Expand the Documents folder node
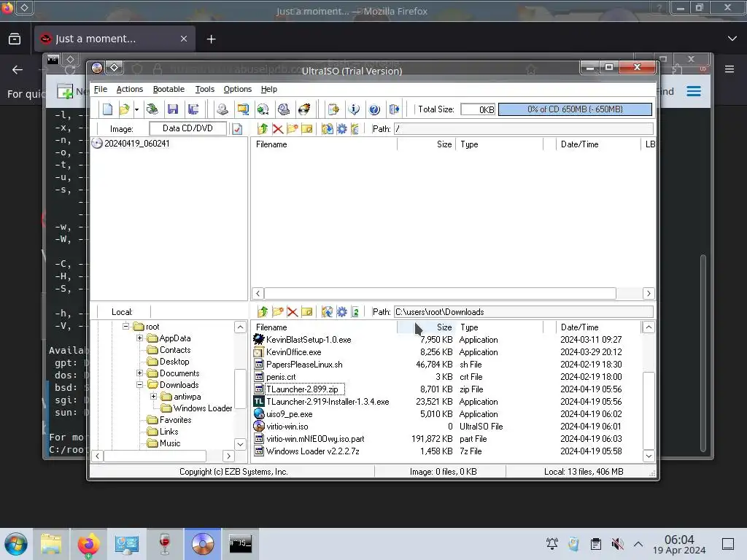 (139, 373)
